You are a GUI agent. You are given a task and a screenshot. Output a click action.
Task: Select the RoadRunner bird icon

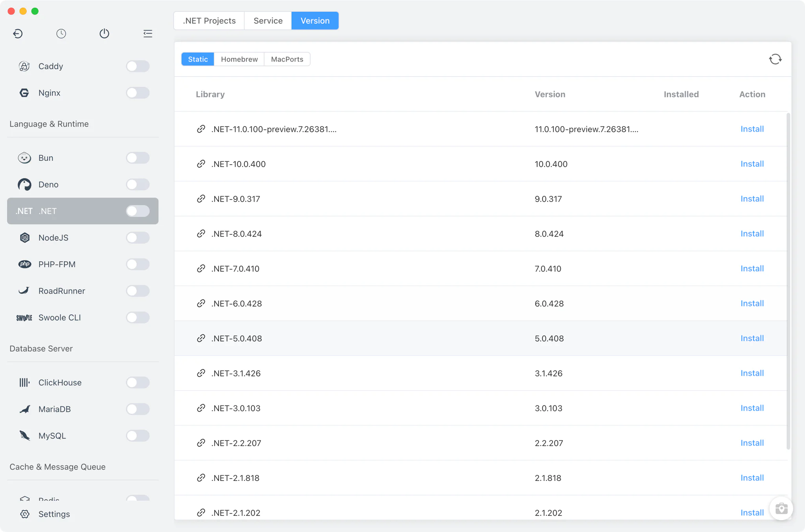(x=24, y=291)
